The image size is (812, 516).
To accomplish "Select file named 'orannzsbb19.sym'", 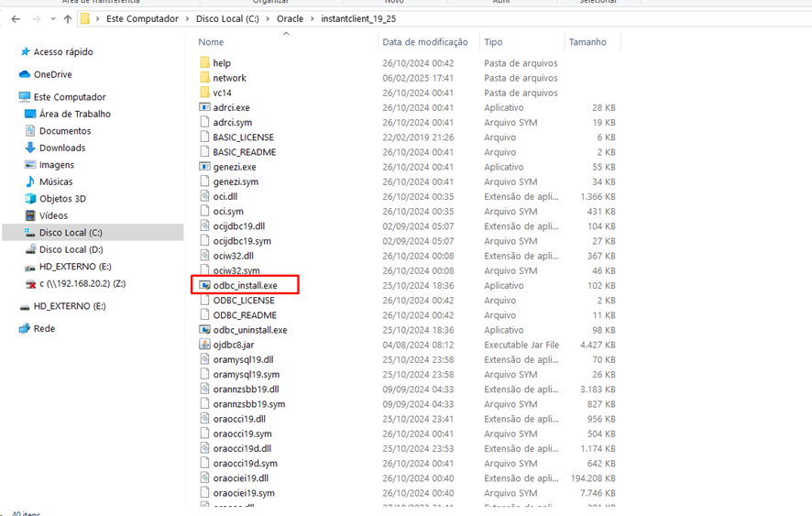I will coord(249,404).
